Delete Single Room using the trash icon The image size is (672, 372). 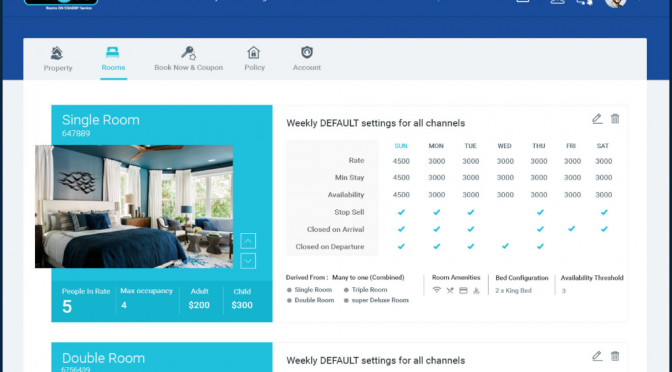(x=615, y=119)
